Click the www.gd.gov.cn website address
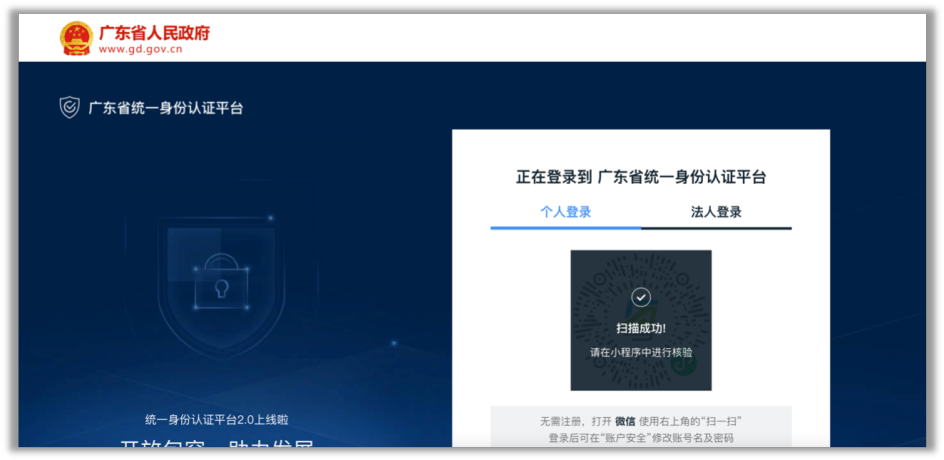 [x=140, y=49]
